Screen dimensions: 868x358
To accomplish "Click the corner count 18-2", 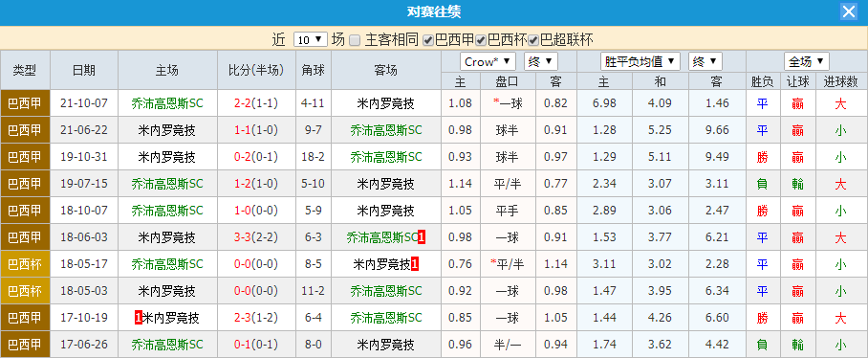I will (314, 157).
